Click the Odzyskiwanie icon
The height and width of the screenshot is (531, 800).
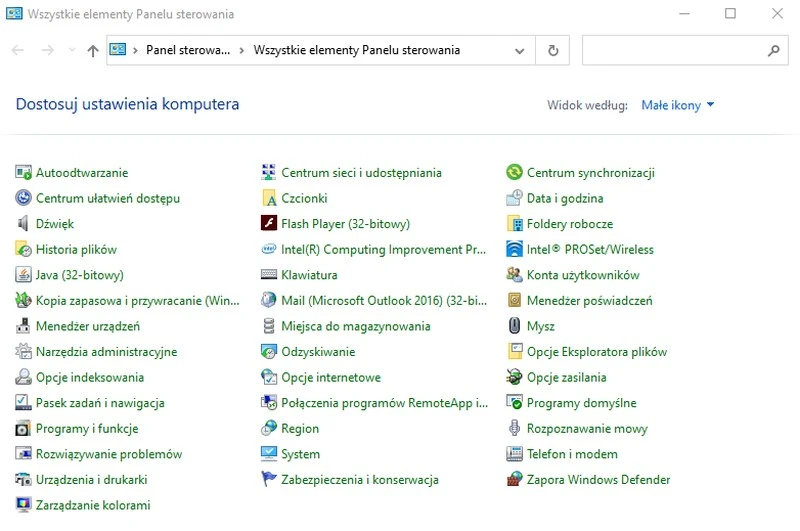pyautogui.click(x=268, y=351)
